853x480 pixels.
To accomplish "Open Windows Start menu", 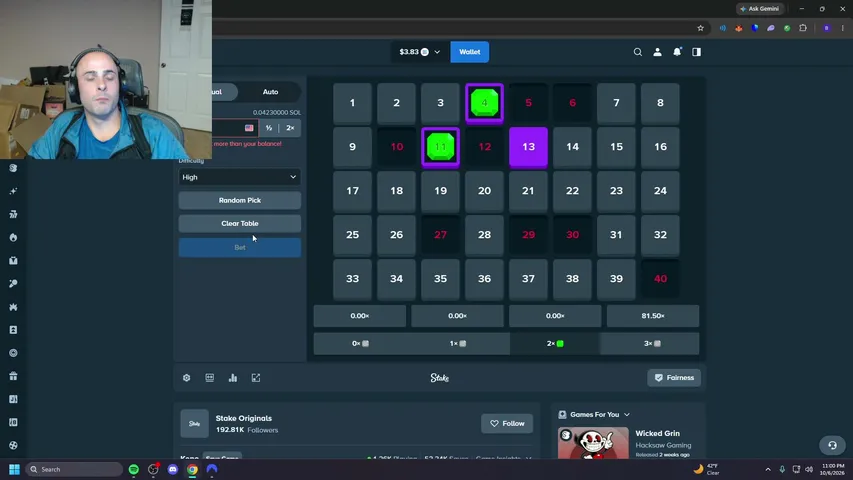I will point(14,469).
